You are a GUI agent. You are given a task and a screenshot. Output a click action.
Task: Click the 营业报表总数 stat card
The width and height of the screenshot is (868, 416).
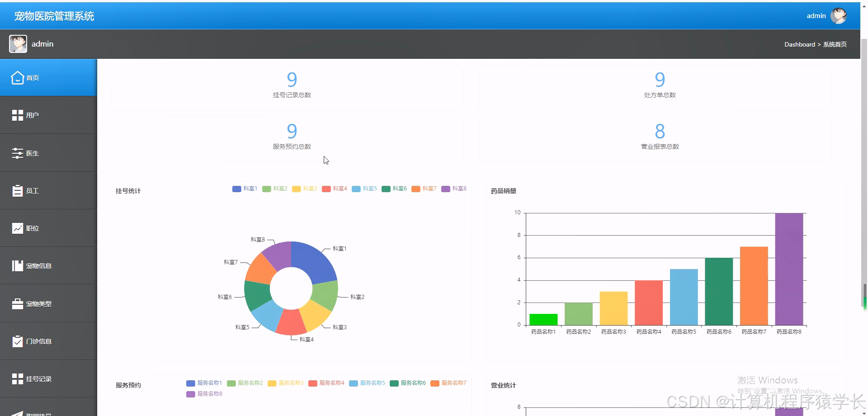pyautogui.click(x=655, y=139)
